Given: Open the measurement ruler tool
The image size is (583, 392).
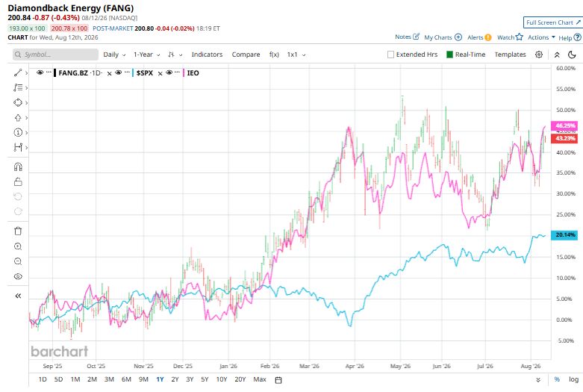Looking at the screenshot, I should [18, 147].
